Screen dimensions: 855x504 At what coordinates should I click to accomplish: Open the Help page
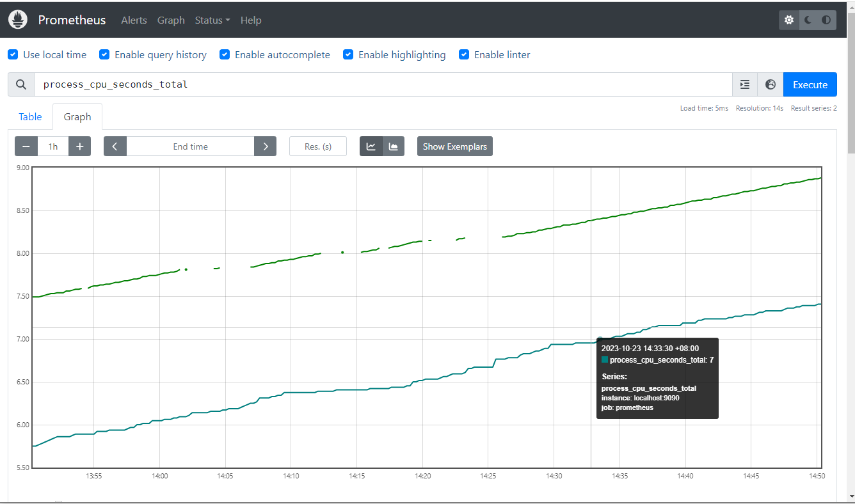pyautogui.click(x=251, y=20)
